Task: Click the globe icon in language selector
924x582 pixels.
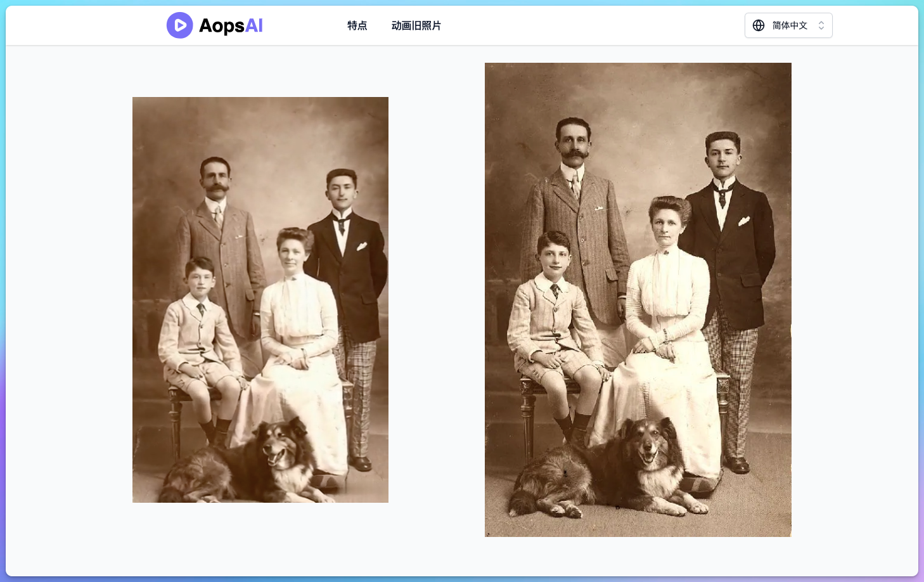Action: coord(759,25)
